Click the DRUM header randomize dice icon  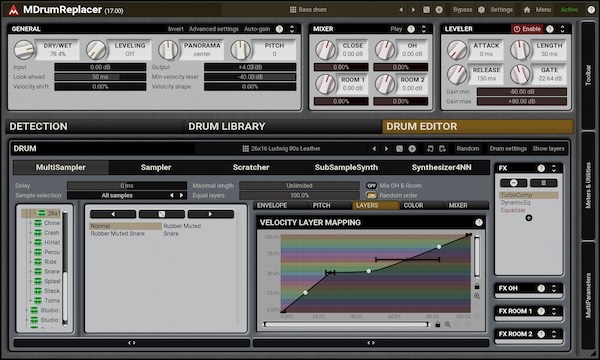[x=399, y=148]
